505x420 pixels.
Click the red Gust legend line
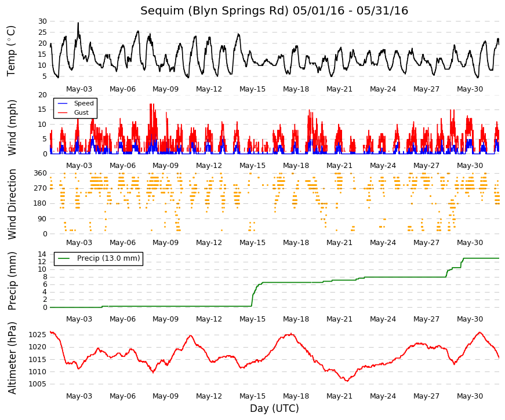(x=63, y=112)
